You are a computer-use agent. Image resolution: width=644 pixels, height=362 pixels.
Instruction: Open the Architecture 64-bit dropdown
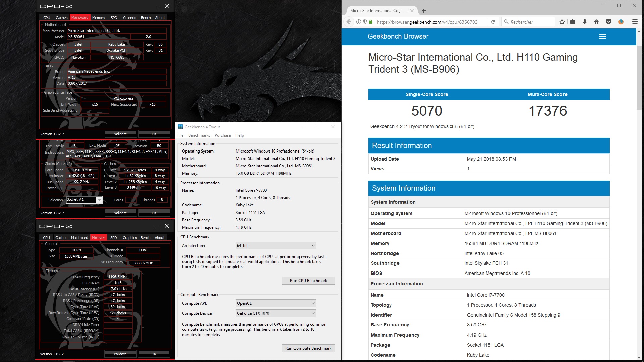(x=276, y=246)
